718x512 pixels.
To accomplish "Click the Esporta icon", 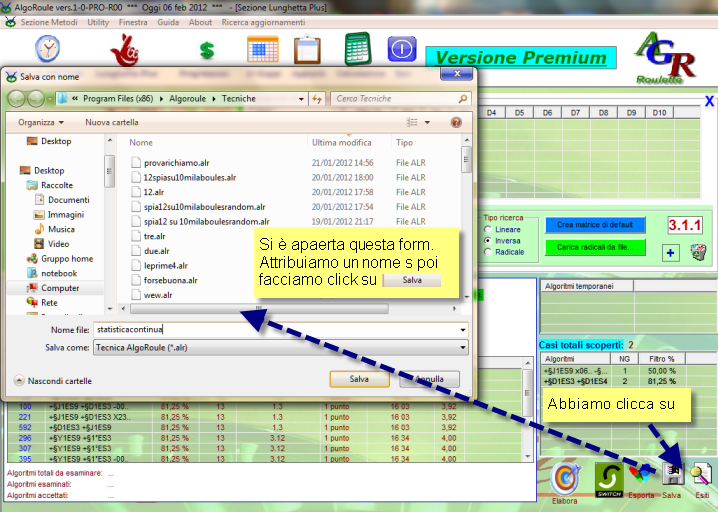I will (641, 475).
